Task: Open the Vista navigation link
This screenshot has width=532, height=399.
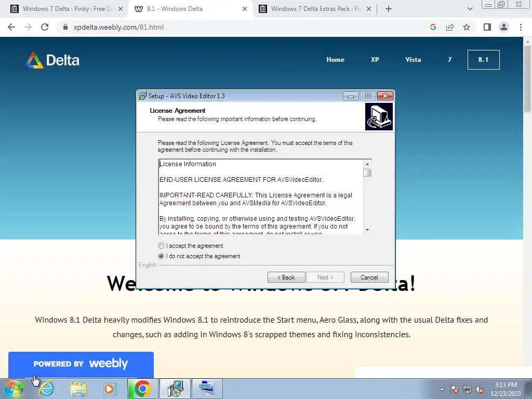Action: (x=413, y=60)
